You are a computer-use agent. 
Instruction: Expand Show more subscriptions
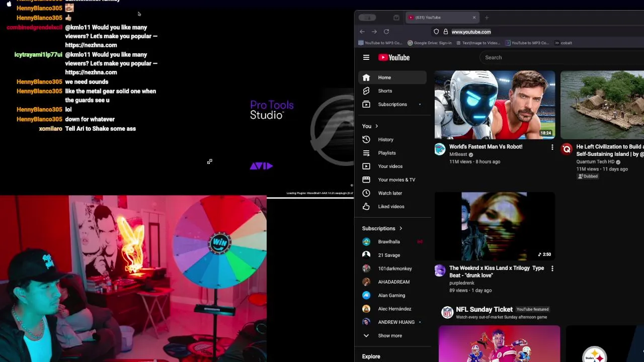[392, 336]
